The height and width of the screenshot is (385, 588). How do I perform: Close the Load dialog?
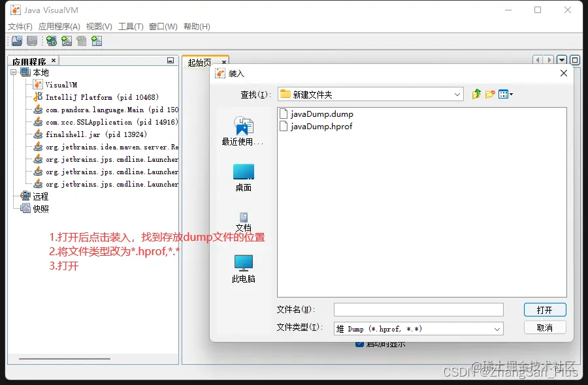pyautogui.click(x=564, y=73)
